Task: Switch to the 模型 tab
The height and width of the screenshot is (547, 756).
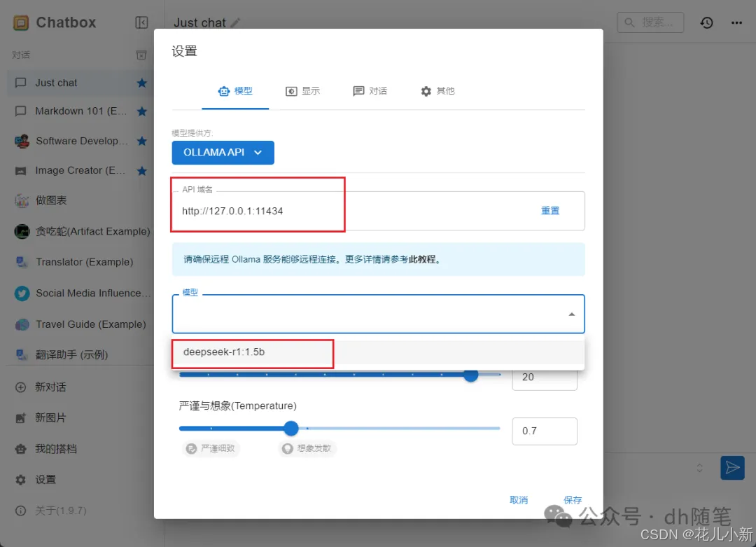Action: click(235, 90)
